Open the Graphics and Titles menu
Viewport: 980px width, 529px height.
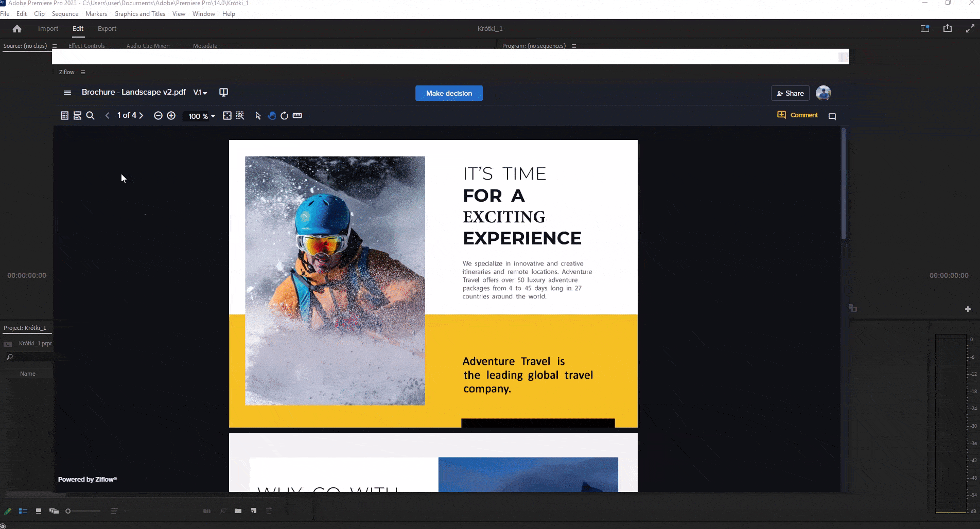[x=139, y=14]
